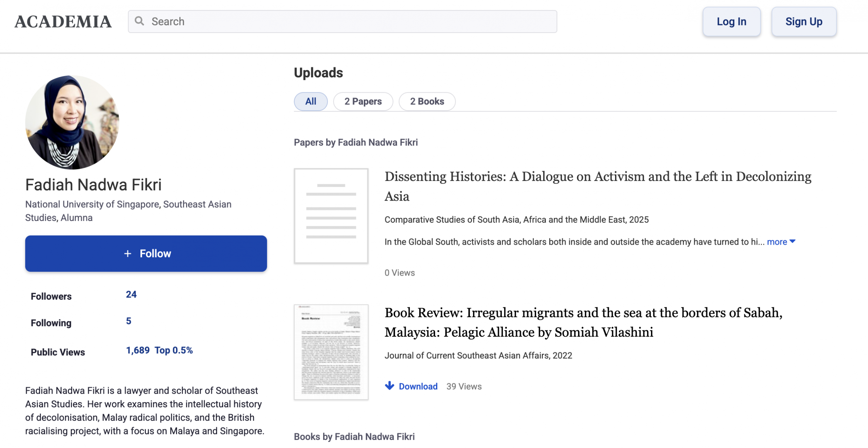Open Fadiah Nadwa Fikri's profile photo
868x448 pixels.
[x=72, y=122]
